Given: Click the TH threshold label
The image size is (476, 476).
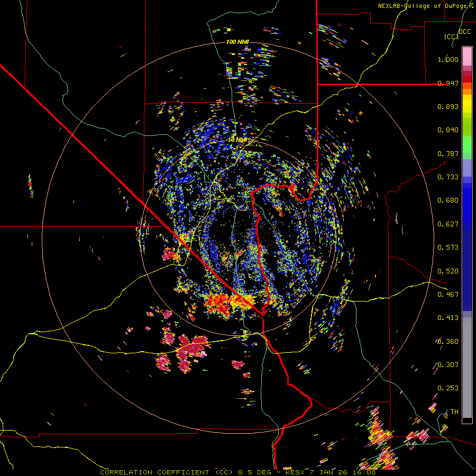Looking at the screenshot, I should 454,412.
